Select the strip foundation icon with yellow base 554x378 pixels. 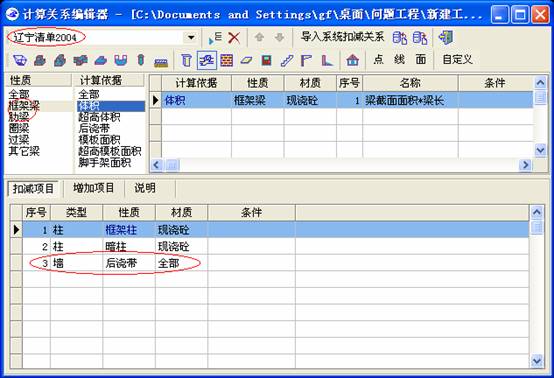pyautogui.click(x=161, y=62)
